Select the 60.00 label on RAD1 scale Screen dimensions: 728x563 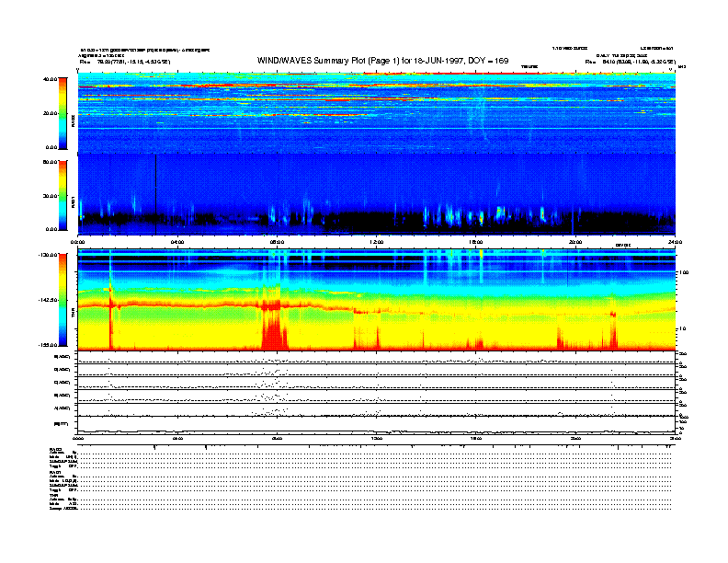coord(51,162)
